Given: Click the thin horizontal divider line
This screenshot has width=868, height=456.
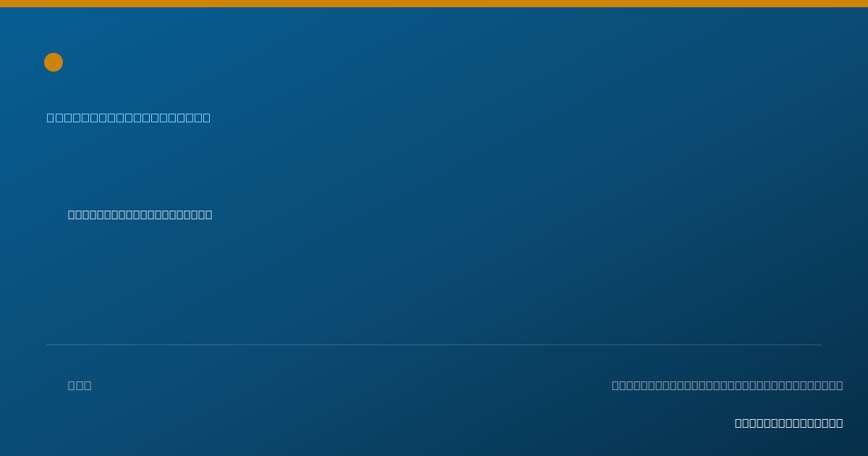Looking at the screenshot, I should click(434, 345).
